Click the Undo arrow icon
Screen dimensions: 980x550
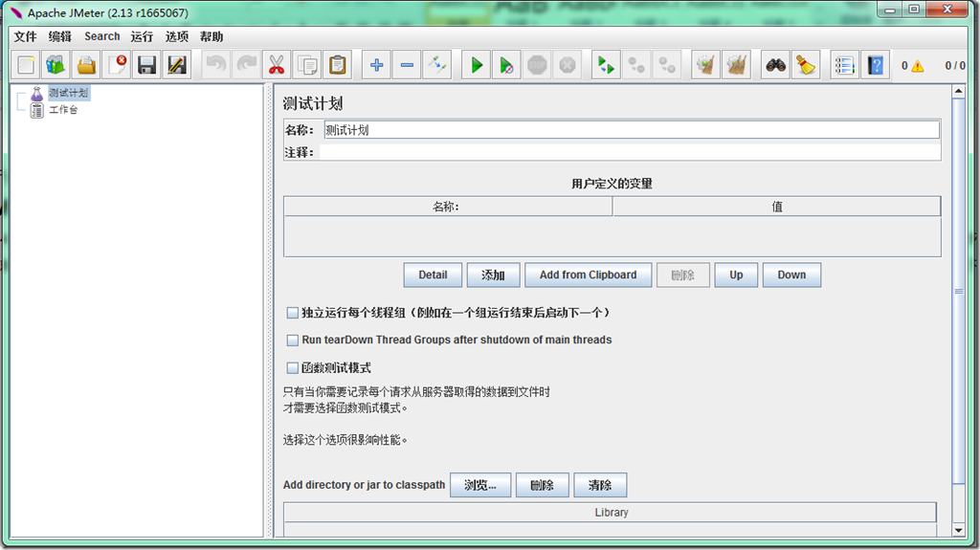216,65
